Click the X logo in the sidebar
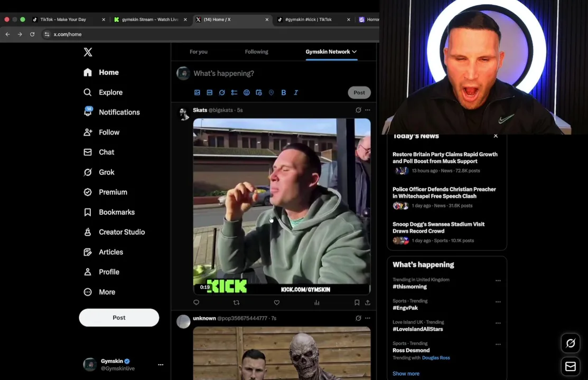 (88, 52)
